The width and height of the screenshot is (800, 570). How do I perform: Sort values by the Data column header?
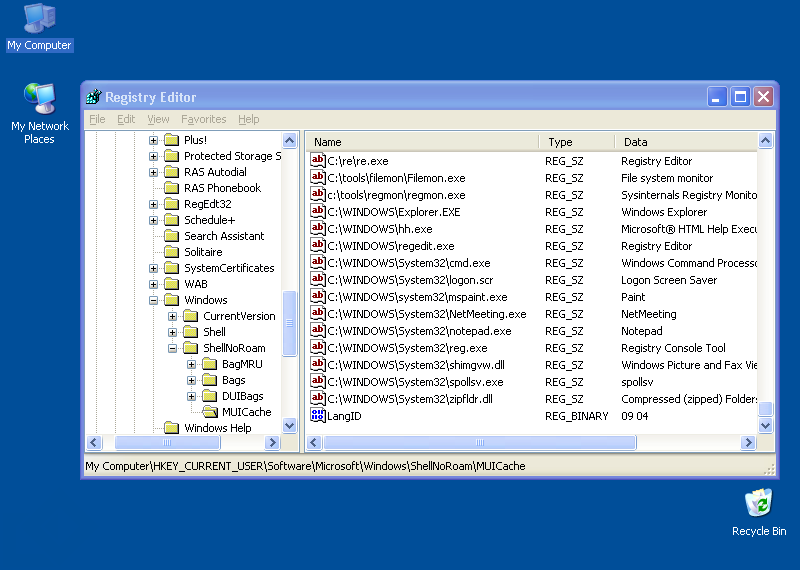click(x=686, y=142)
